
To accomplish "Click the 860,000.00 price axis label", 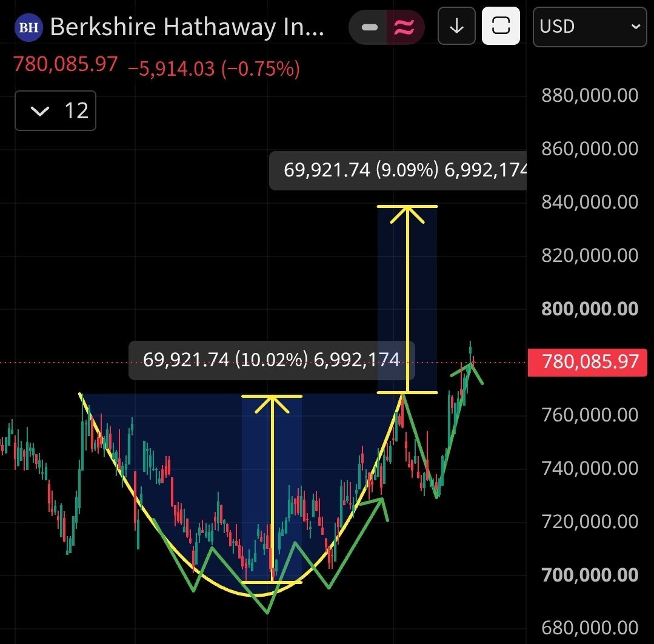I will [x=590, y=149].
